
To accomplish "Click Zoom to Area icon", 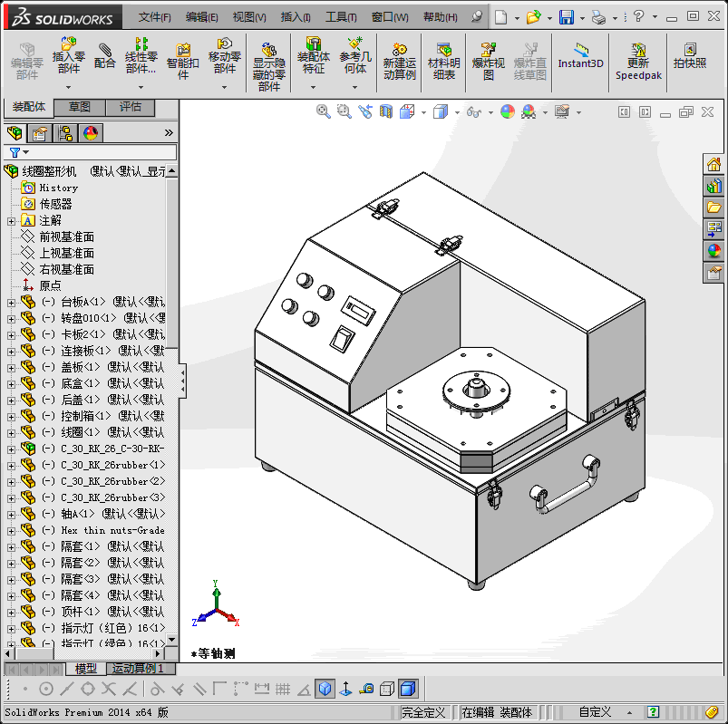I will tap(344, 111).
